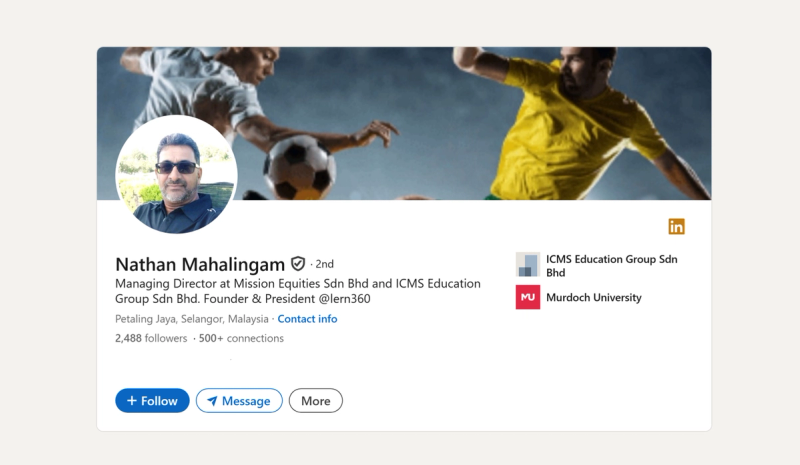Screen dimensions: 800x465
Task: Open the Contact info link
Action: click(x=307, y=319)
